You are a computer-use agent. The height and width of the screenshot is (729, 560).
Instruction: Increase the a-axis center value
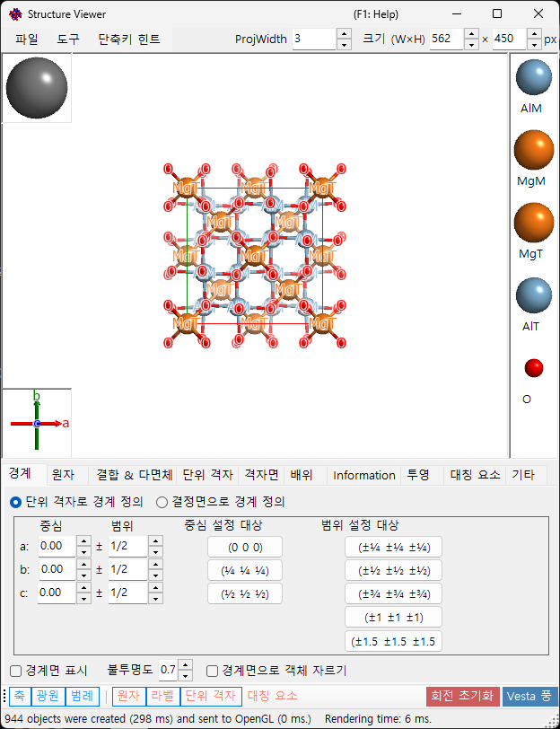point(83,540)
